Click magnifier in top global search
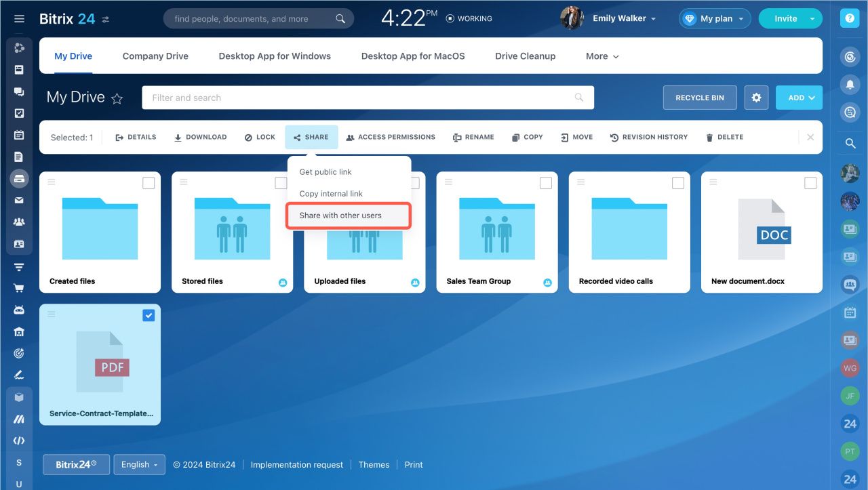This screenshot has width=868, height=490. click(340, 19)
